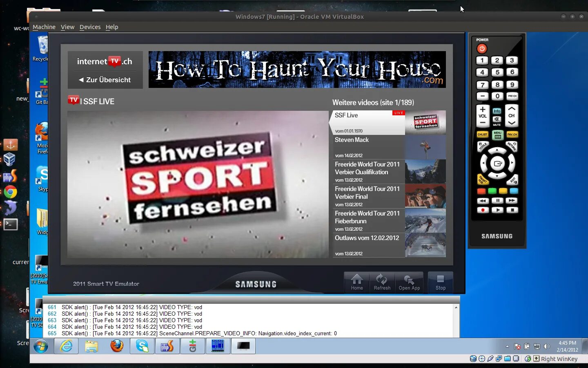Viewport: 588px width, 368px height.
Task: Click the emulator Home button
Action: click(357, 282)
